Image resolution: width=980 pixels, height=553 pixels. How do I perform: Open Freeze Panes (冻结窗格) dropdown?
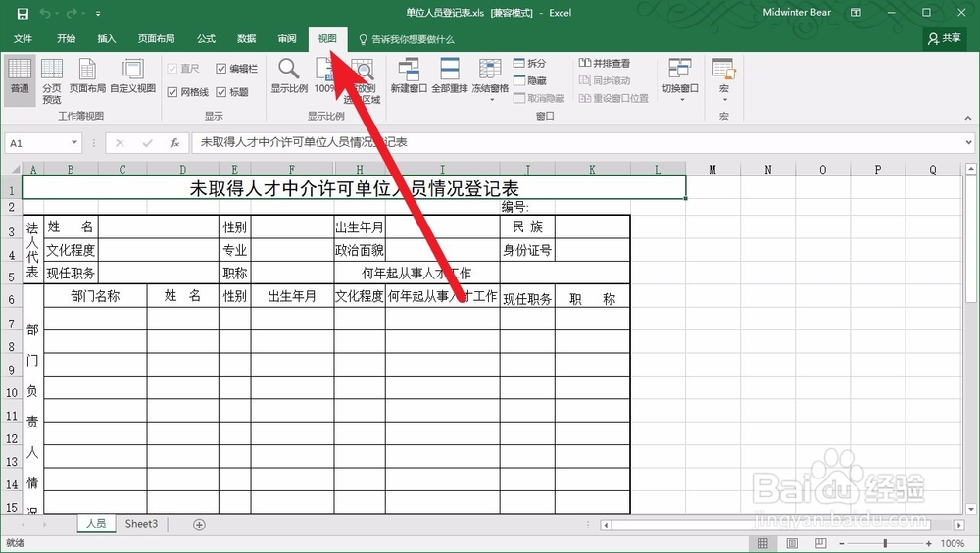[x=490, y=80]
